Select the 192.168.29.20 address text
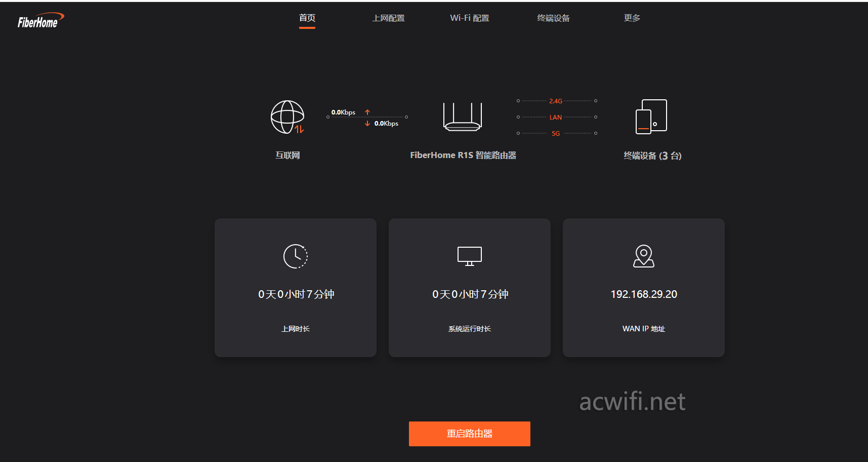 [x=644, y=294]
